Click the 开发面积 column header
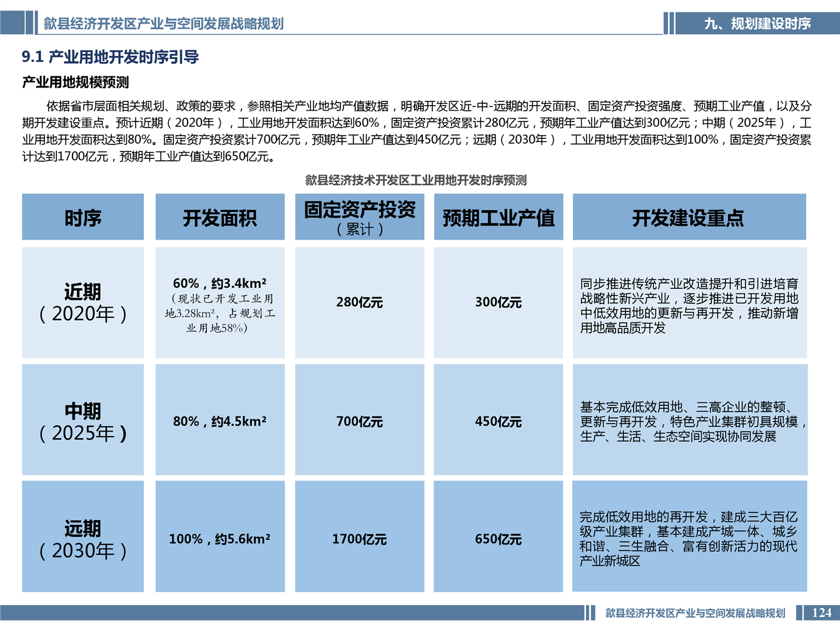This screenshot has width=840, height=630. [x=220, y=217]
